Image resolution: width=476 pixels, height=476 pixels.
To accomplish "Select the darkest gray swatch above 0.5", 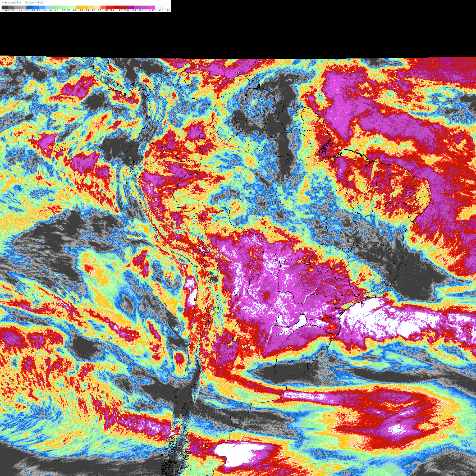I will click(4, 7).
